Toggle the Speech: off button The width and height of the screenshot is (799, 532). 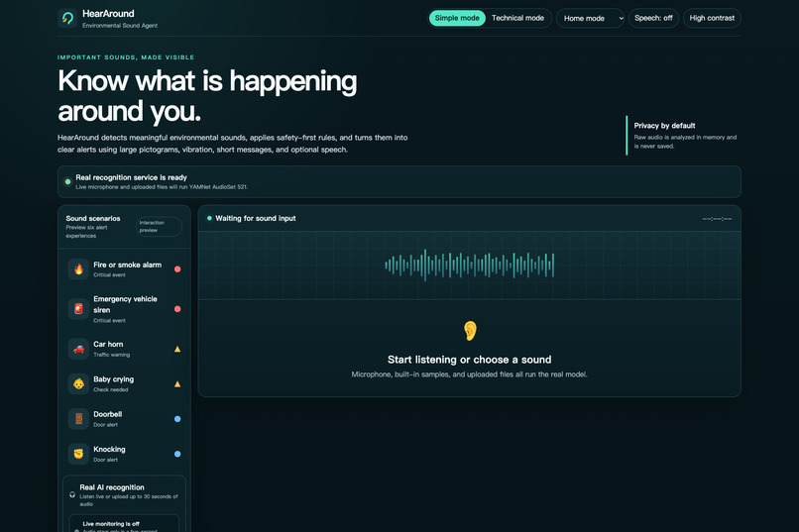pyautogui.click(x=654, y=18)
